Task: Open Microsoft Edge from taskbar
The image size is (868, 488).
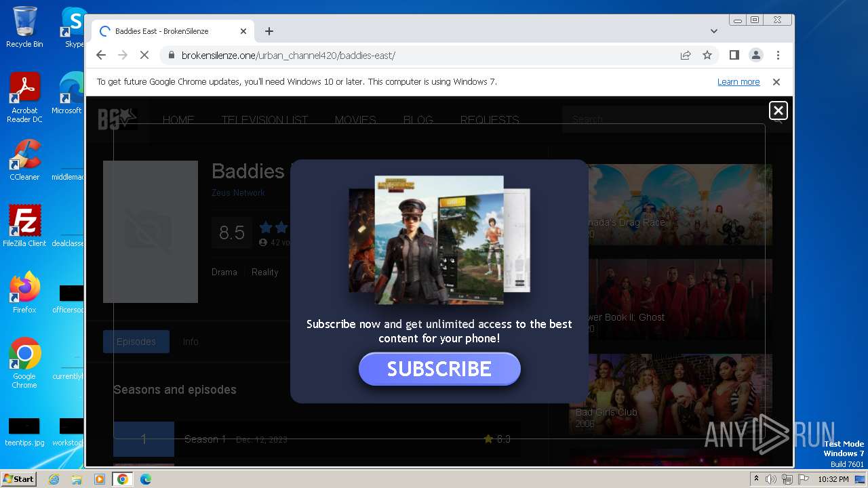Action: pos(146,479)
